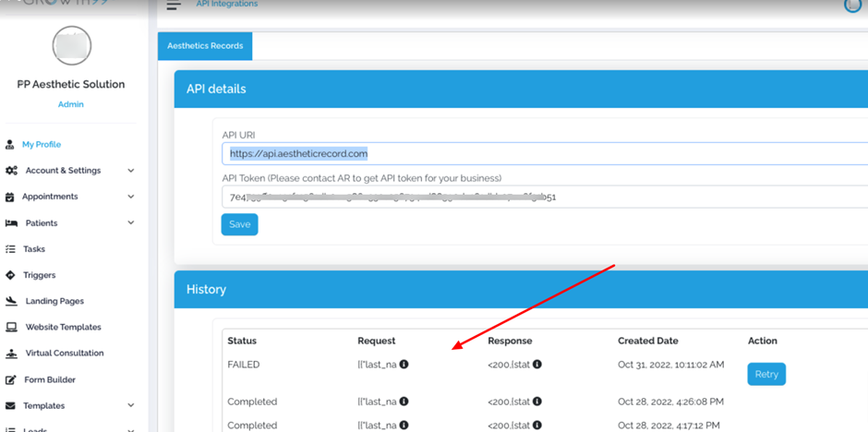Click the Admin role link

pos(71,104)
